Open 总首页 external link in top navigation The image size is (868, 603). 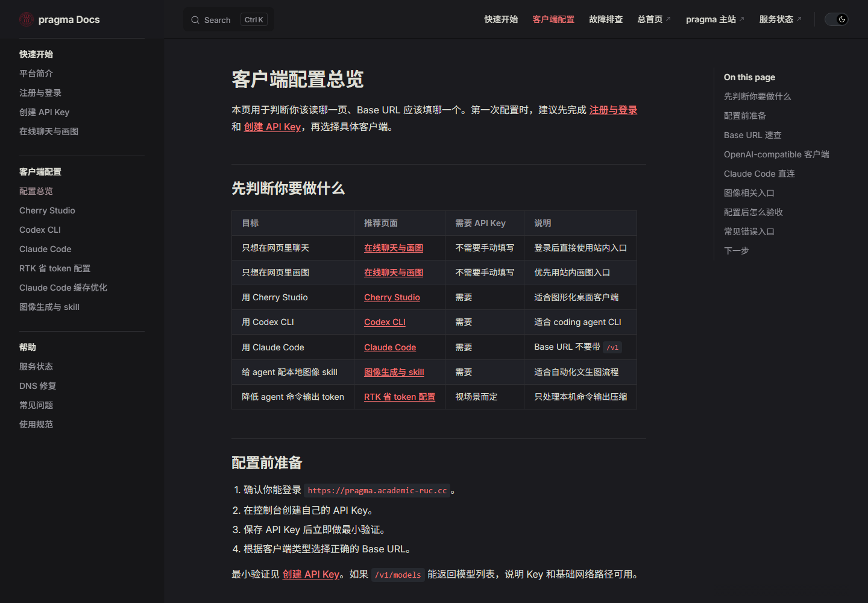[x=654, y=19]
